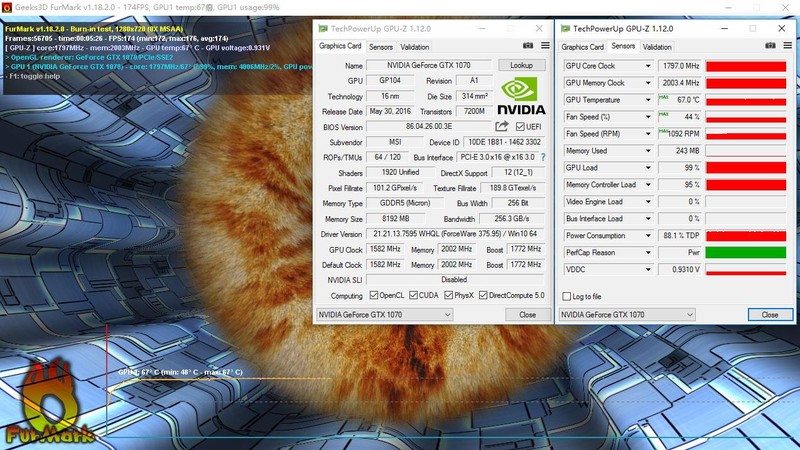Click the Pixel Fillrate value 101.2 GPixel/s
This screenshot has height=450, width=800.
point(395,188)
